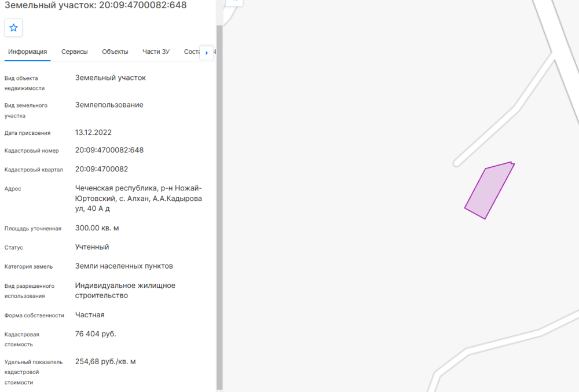Click cadastral quarter value 20:09:4700082

pos(101,169)
